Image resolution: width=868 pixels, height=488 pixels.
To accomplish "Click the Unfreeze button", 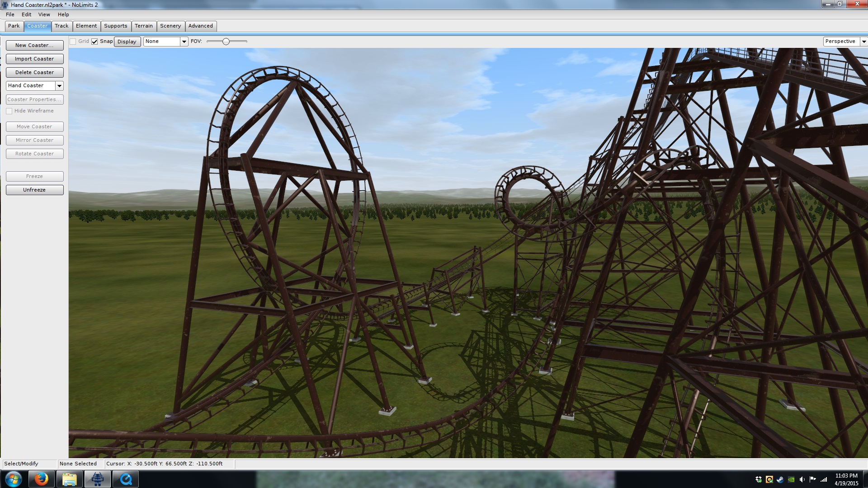I will [x=34, y=190].
